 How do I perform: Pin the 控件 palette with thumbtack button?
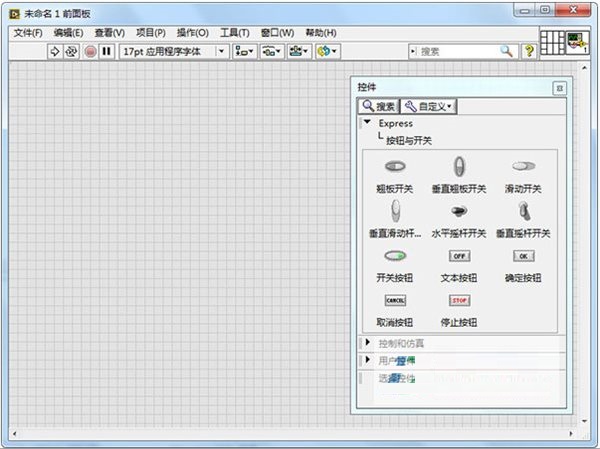[x=559, y=88]
